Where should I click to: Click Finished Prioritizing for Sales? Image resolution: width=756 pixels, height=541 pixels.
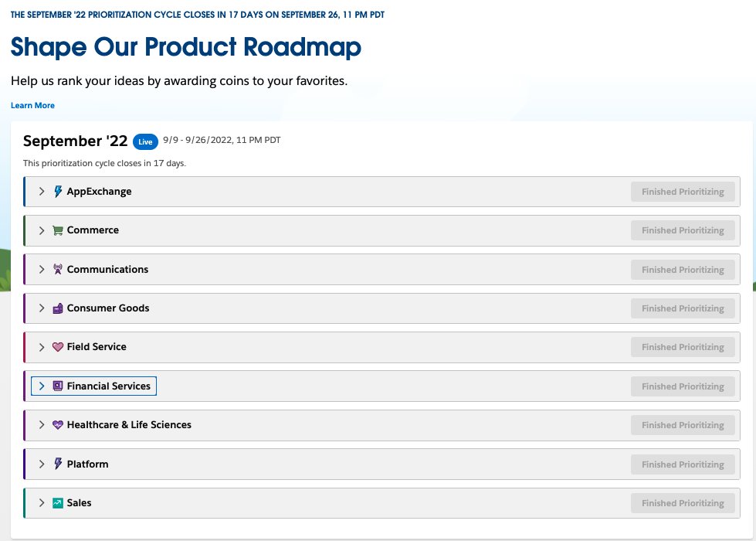(x=683, y=503)
